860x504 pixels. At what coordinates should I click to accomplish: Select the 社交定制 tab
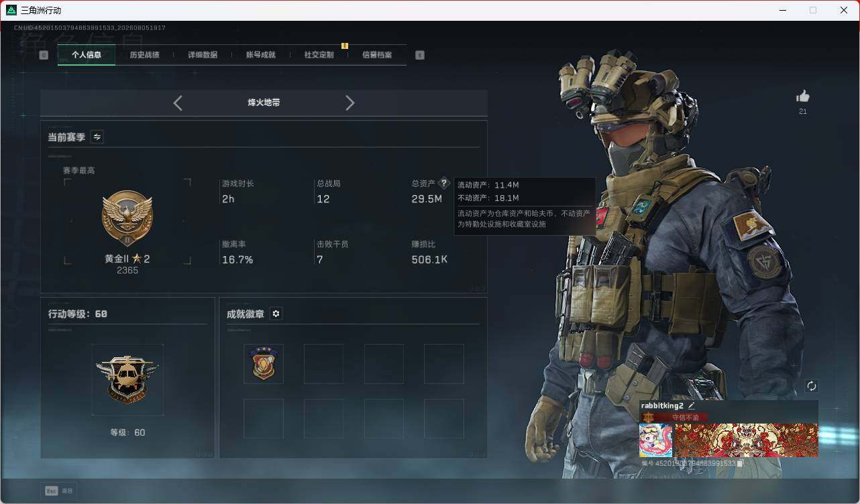point(319,55)
